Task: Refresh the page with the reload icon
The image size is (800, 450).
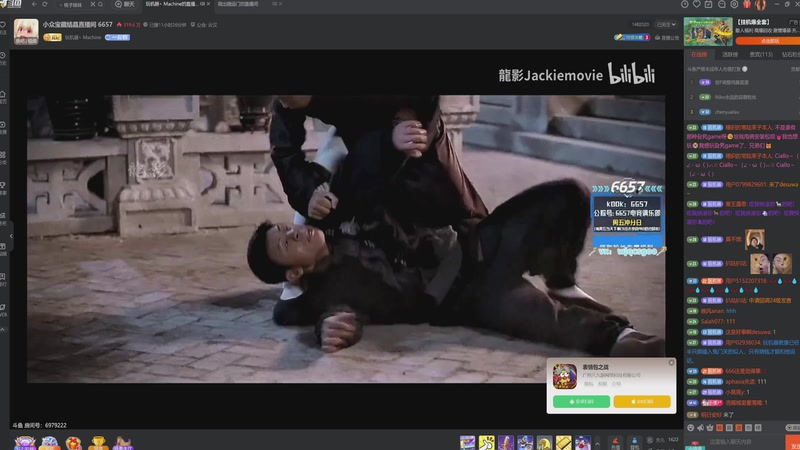Action: 45,4
